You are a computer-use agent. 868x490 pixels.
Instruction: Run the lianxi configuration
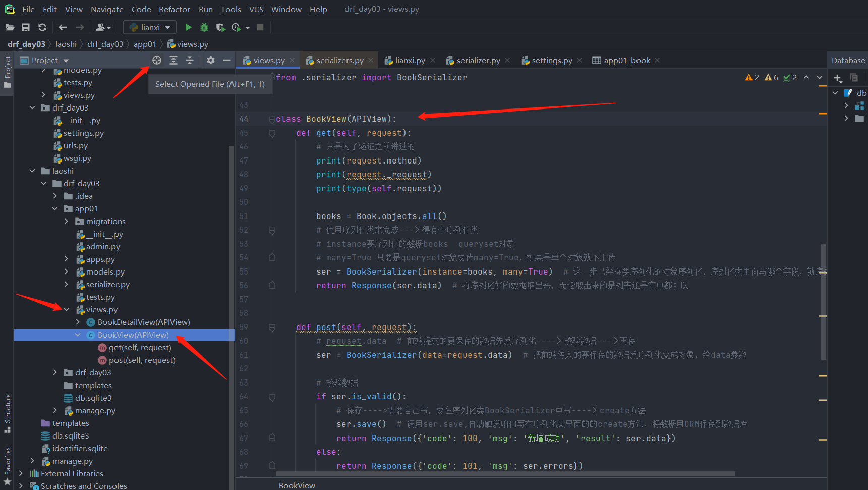pos(188,27)
